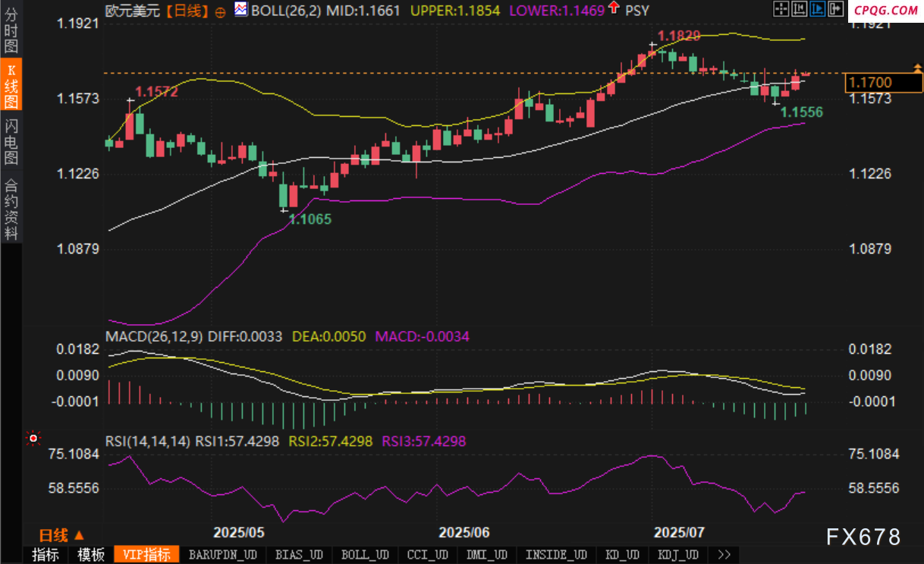
Task: Click the crosshair icon beside 欧元美元 title
Action: point(220,11)
